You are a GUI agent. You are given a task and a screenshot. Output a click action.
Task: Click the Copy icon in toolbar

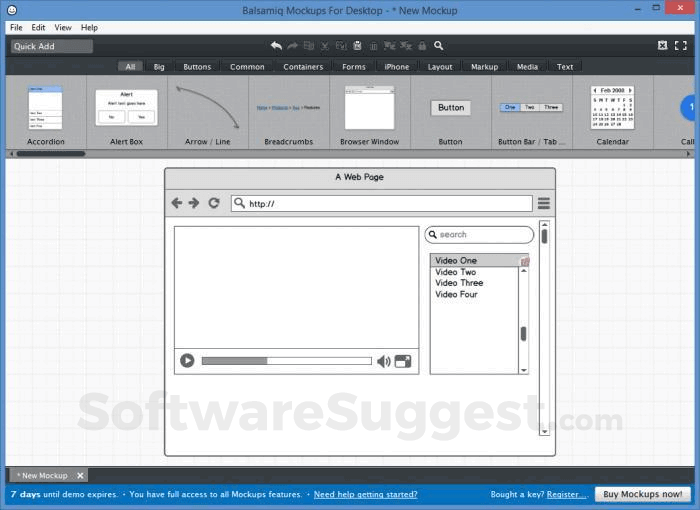click(341, 46)
